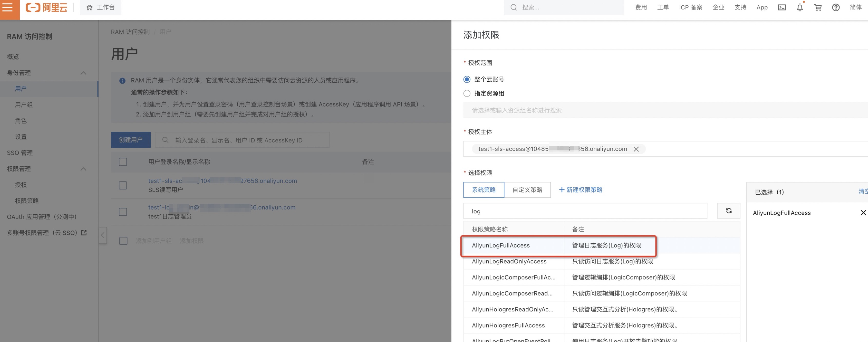Click the help question mark icon

[x=836, y=7]
